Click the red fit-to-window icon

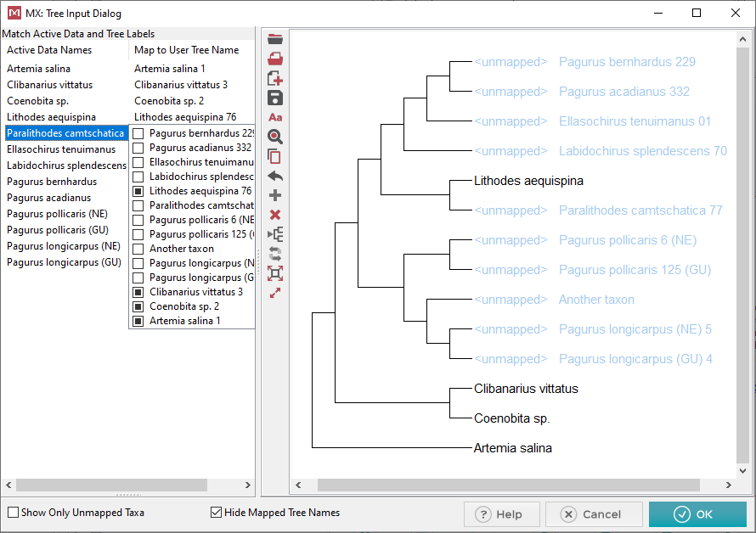275,273
